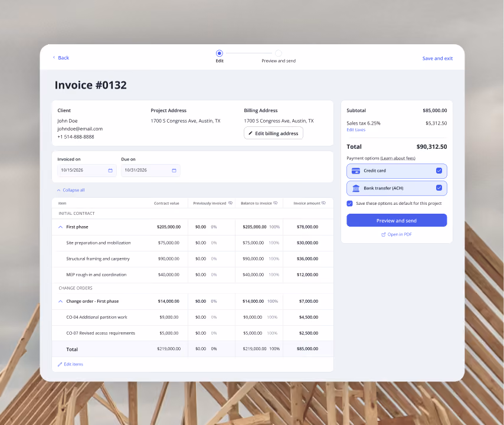The width and height of the screenshot is (504, 425).
Task: Click Edit billing address button
Action: pos(273,133)
